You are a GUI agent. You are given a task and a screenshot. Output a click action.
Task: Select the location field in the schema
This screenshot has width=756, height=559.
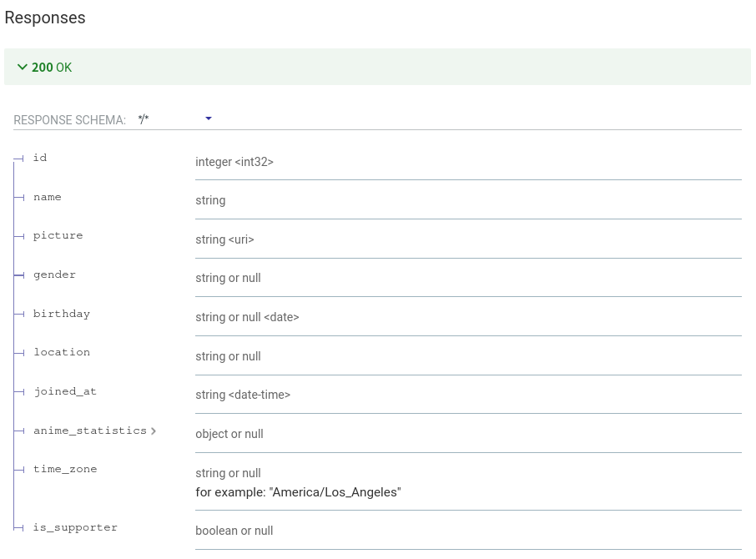pyautogui.click(x=62, y=352)
